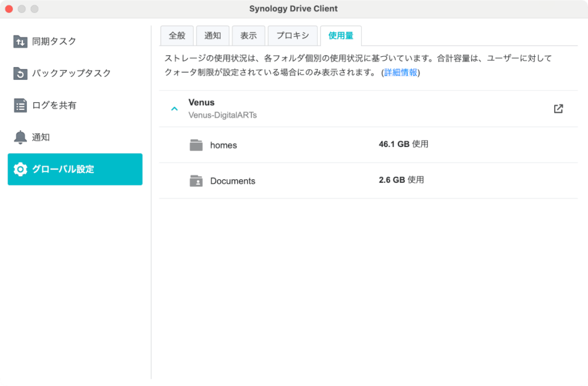Select the 使用量 tab
Image resolution: width=588 pixels, height=386 pixels.
tap(341, 36)
